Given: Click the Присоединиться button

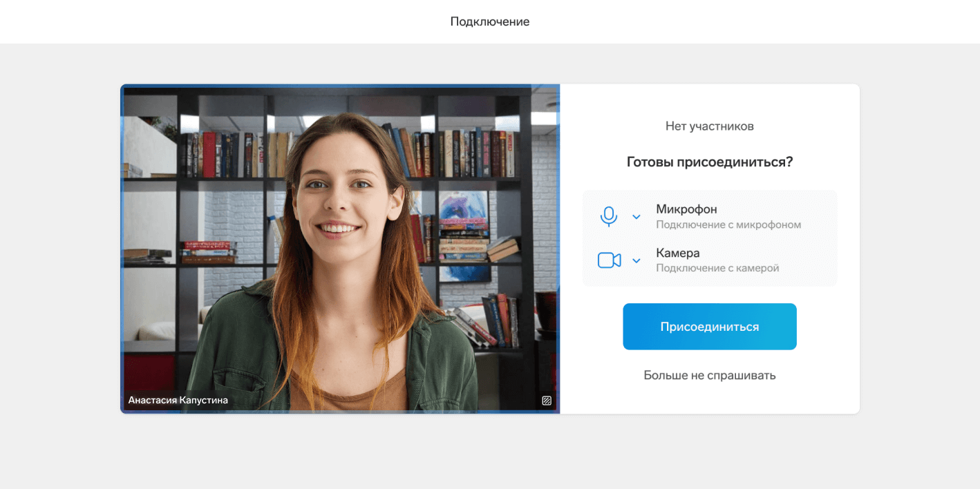Looking at the screenshot, I should point(710,327).
